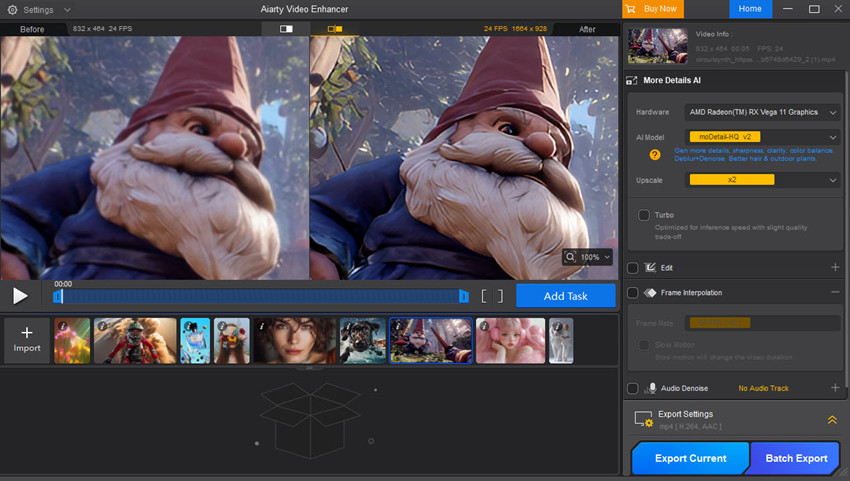This screenshot has height=481, width=850.
Task: Select the black dog in water thumbnail
Action: coord(363,341)
